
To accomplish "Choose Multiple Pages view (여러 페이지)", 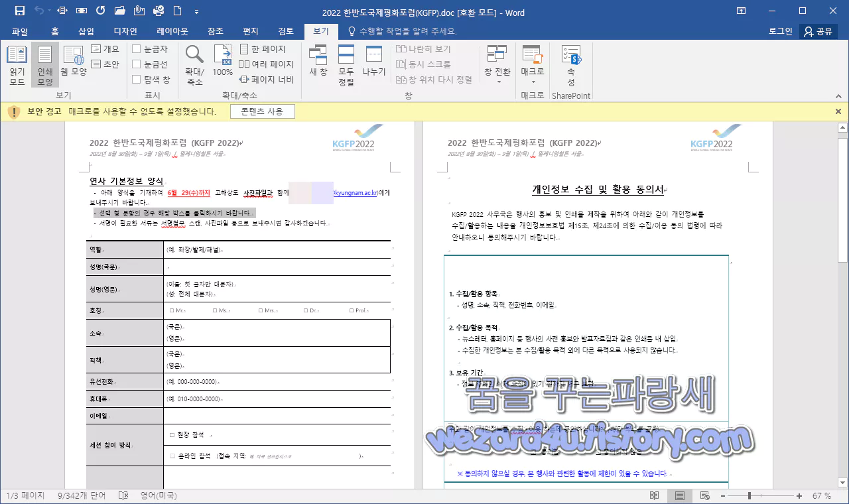I will tap(266, 64).
